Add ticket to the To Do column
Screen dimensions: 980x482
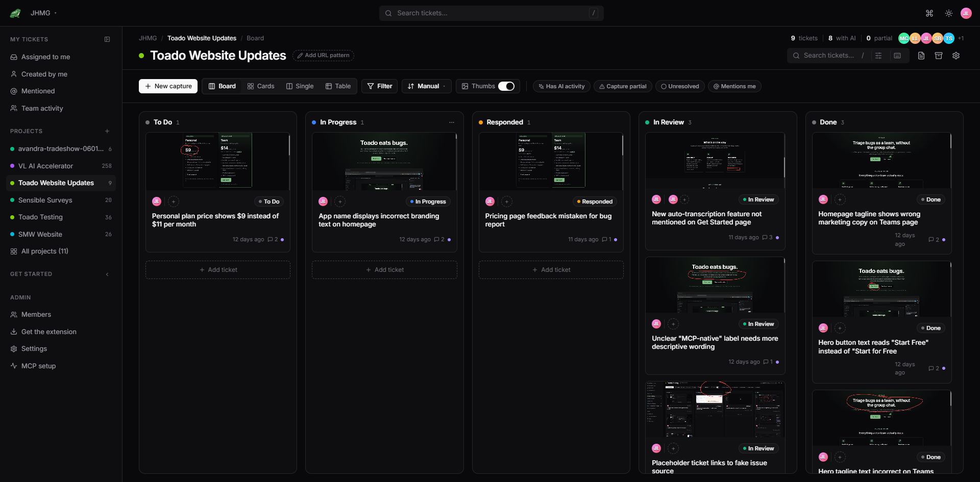(x=218, y=270)
